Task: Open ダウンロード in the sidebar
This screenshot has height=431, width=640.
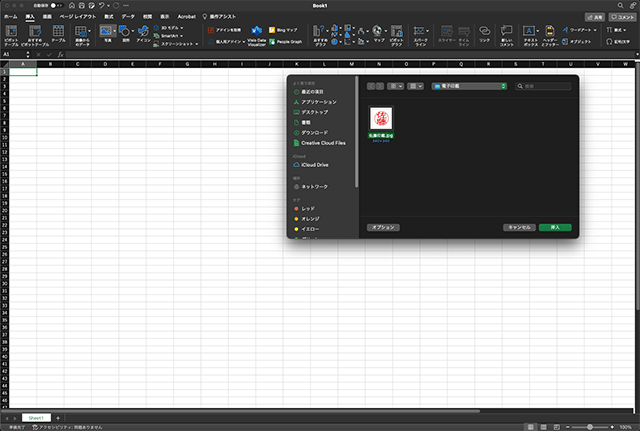Action: pos(315,132)
